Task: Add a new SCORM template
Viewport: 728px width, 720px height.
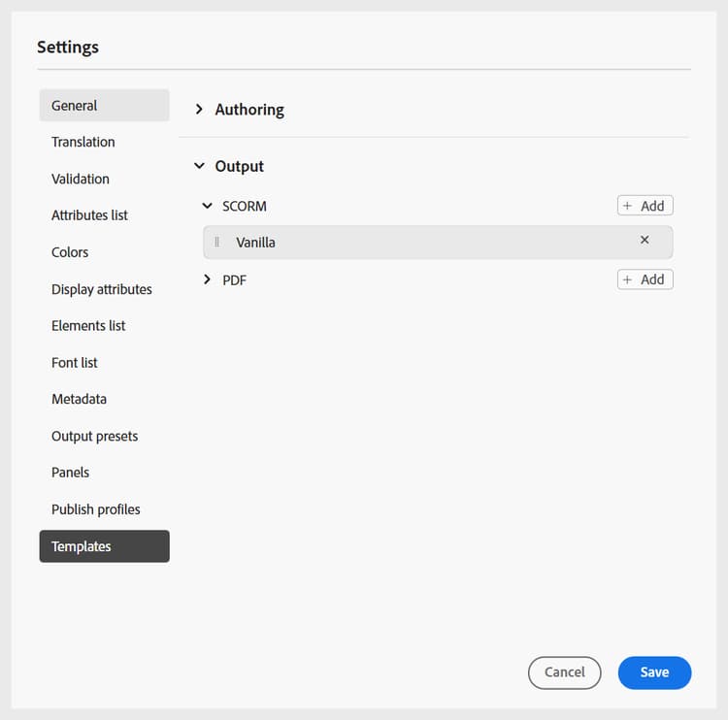Action: pyautogui.click(x=645, y=206)
